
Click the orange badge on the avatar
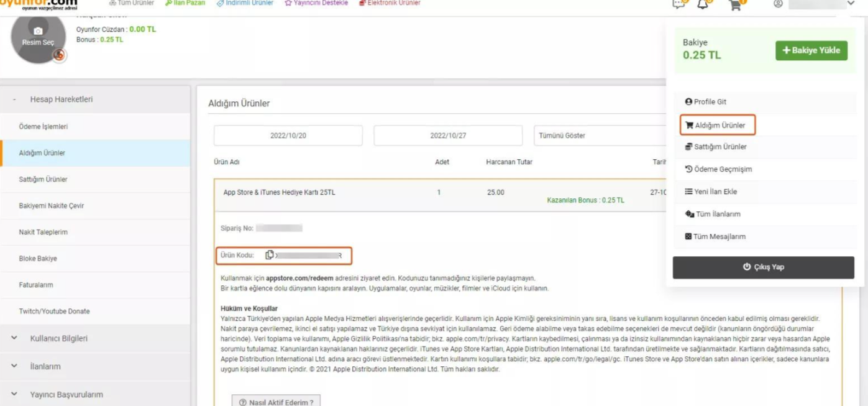59,55
